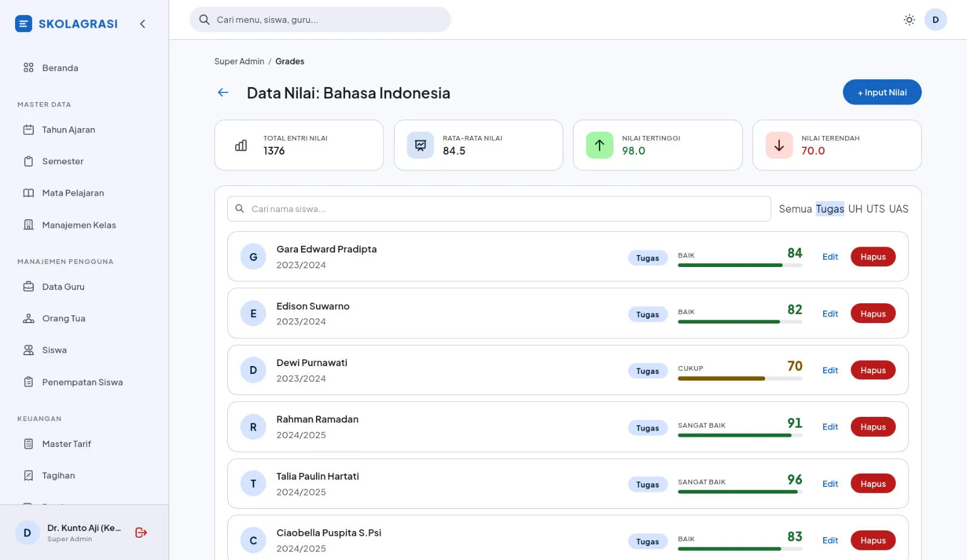Click Dewi Purnawati's score progress bar

(740, 379)
